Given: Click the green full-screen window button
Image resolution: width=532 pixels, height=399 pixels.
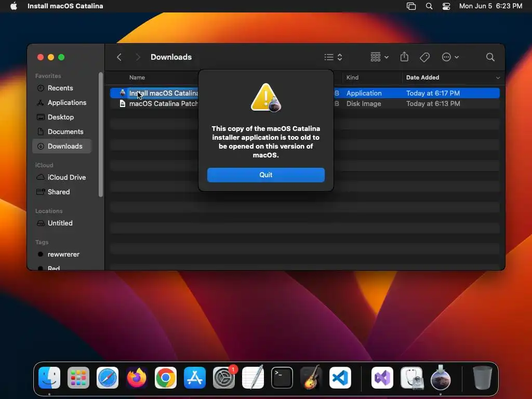Looking at the screenshot, I should (61, 57).
